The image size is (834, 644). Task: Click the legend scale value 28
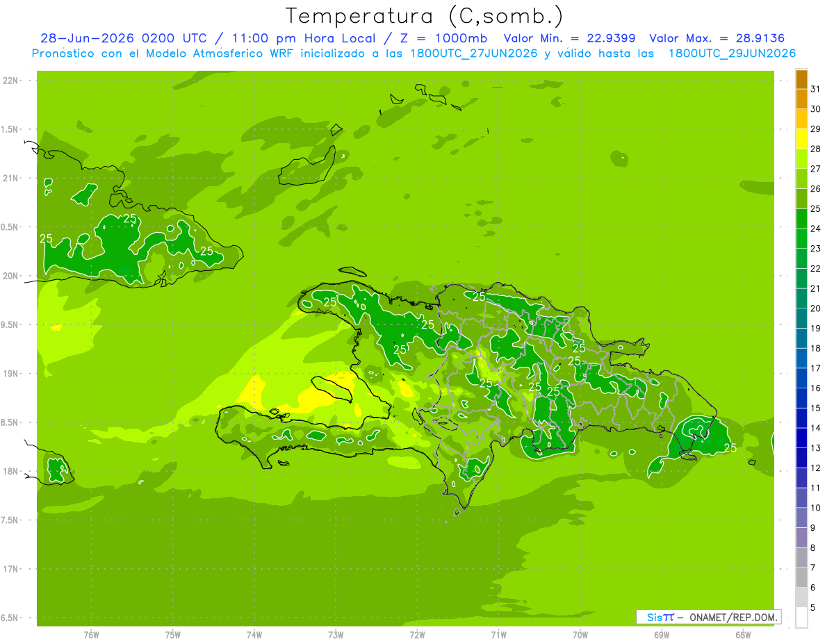click(x=816, y=149)
